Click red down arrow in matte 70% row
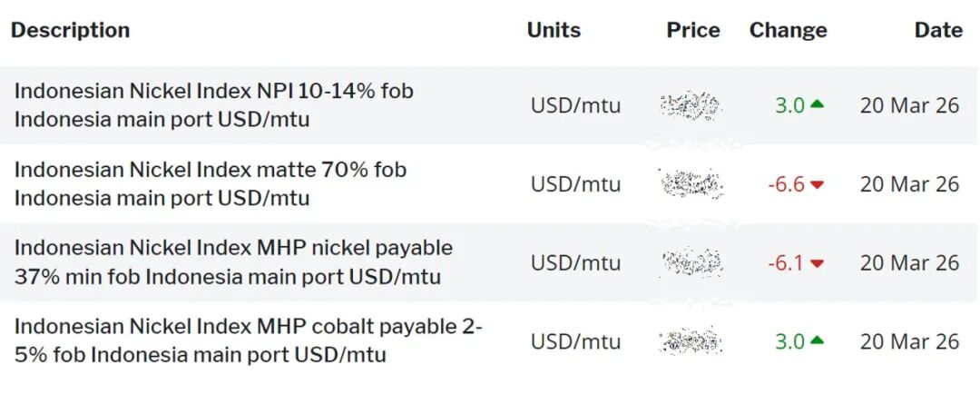The image size is (980, 414). (x=817, y=184)
